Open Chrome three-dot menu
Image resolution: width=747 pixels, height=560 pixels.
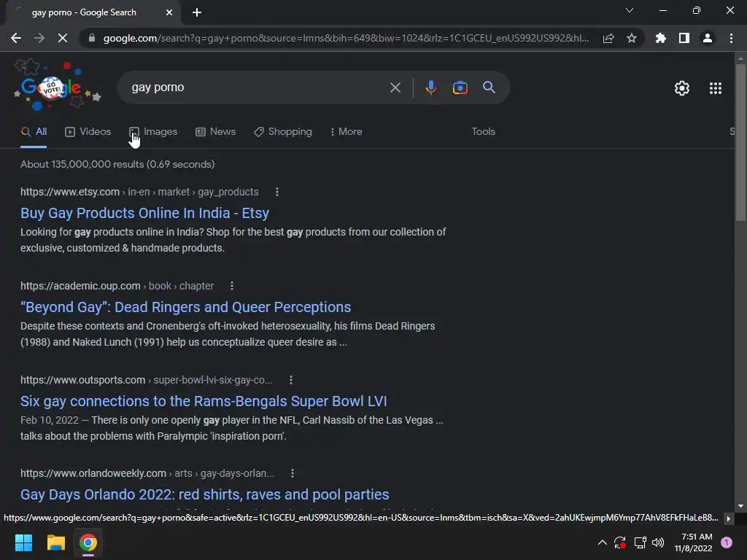[x=731, y=38]
